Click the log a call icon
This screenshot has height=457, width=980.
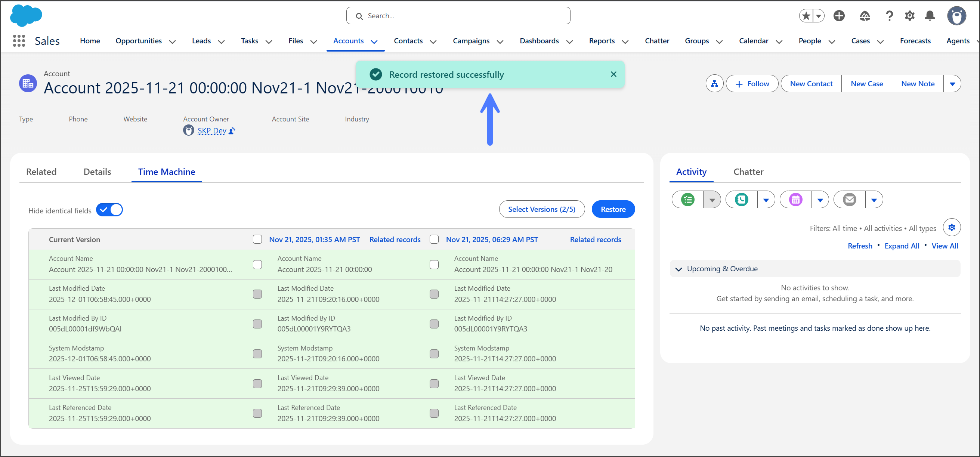741,200
